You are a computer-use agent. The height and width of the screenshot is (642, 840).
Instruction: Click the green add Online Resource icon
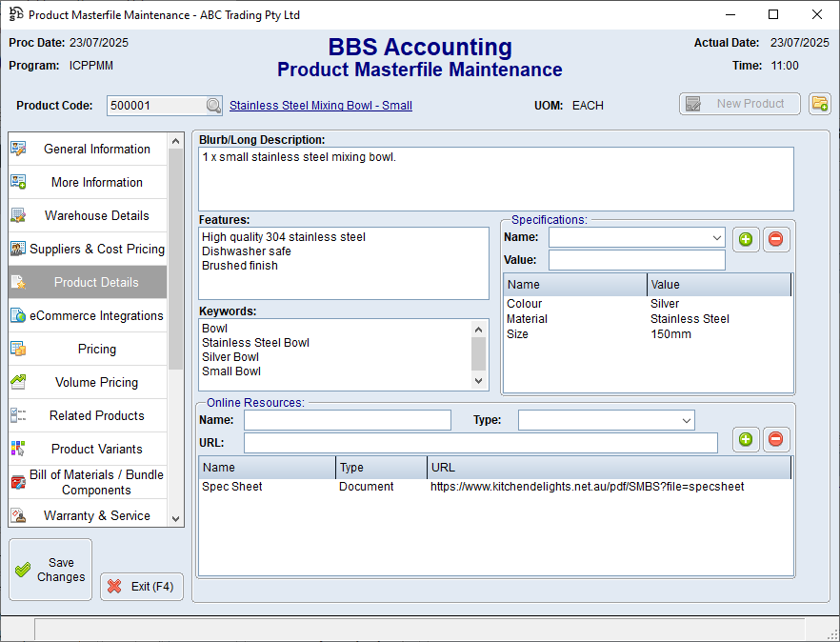point(746,439)
